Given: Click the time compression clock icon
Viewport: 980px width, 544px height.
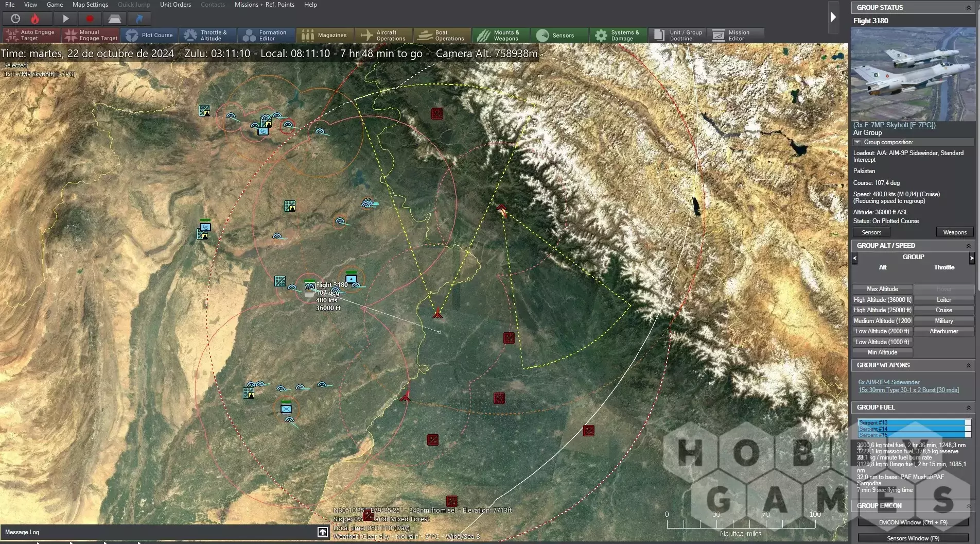Looking at the screenshot, I should tap(15, 19).
